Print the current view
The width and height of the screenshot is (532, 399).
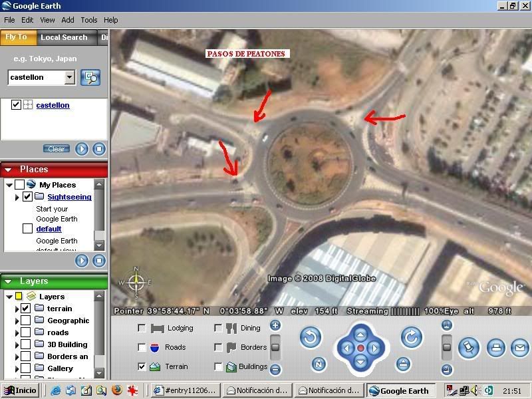click(496, 348)
